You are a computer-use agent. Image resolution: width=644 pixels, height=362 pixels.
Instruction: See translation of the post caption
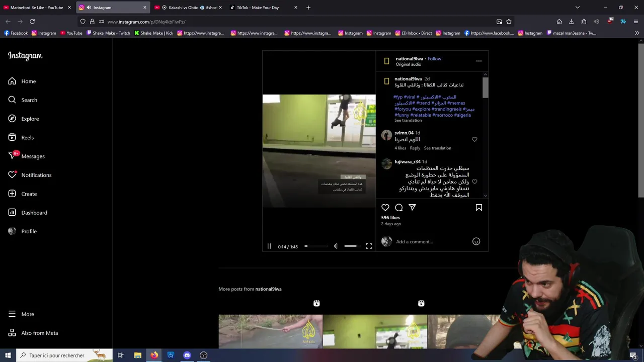coord(408,121)
